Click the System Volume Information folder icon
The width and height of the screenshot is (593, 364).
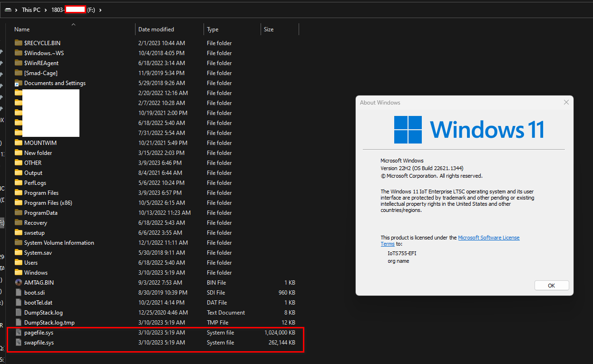(19, 242)
